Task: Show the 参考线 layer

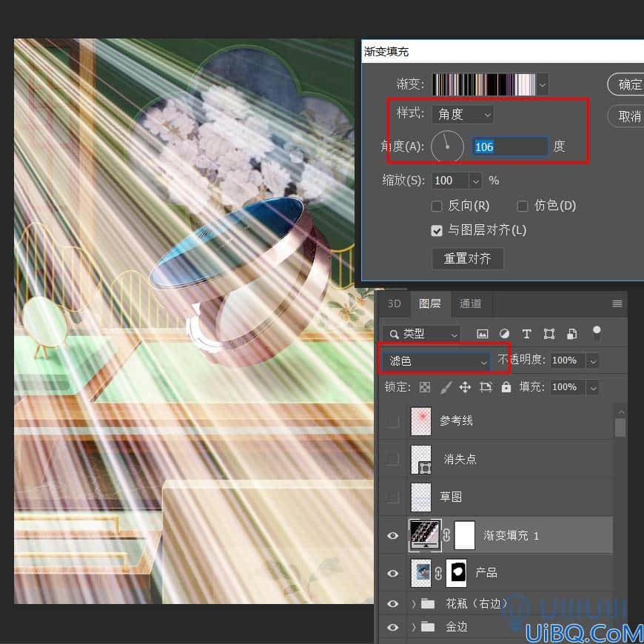Action: 393,421
